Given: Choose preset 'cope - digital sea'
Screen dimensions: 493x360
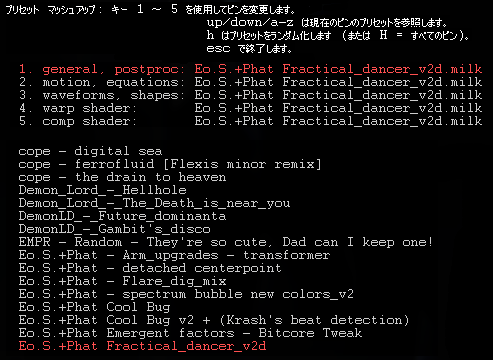Looking at the screenshot, I should coord(90,151).
